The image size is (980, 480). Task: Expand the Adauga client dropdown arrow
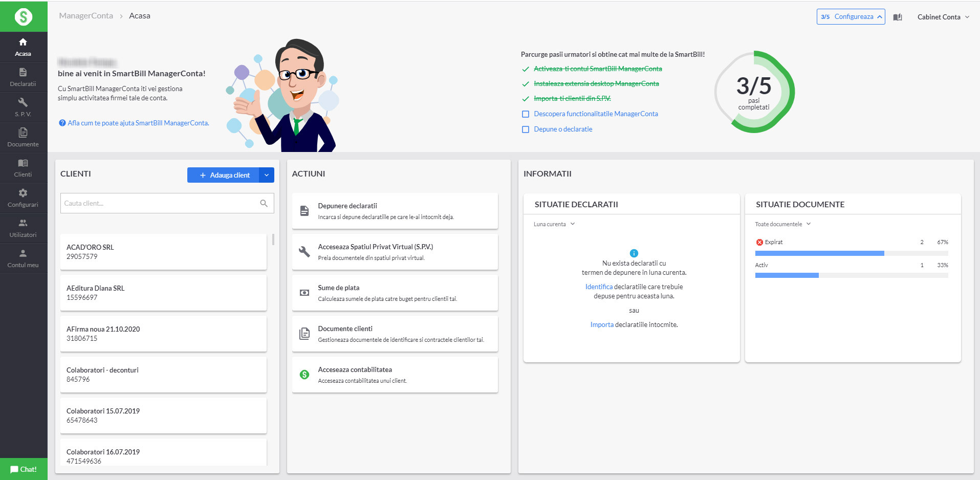pyautogui.click(x=267, y=175)
